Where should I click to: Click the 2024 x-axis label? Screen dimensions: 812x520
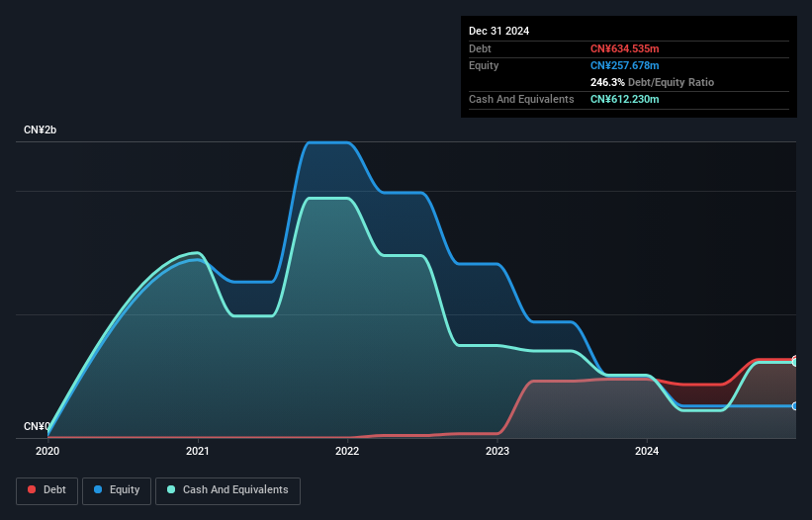click(647, 451)
